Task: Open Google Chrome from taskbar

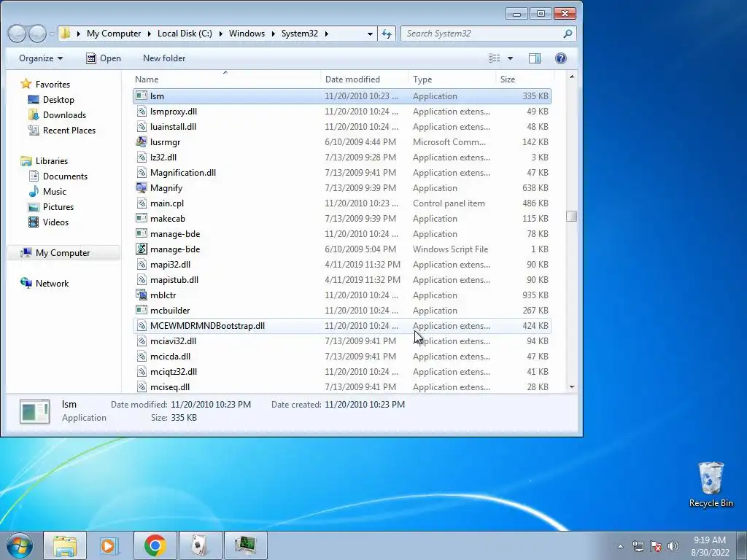Action: pos(155,545)
